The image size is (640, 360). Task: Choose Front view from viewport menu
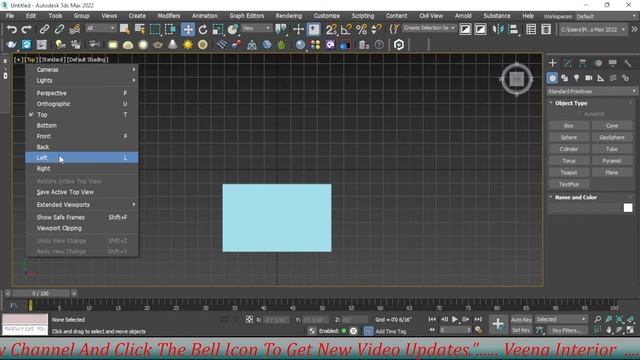(82, 136)
